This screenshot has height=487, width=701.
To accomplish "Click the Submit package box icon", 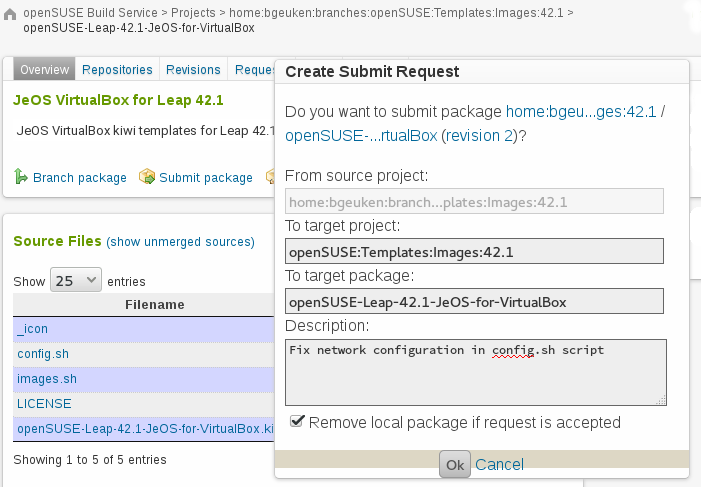I will click(x=147, y=177).
